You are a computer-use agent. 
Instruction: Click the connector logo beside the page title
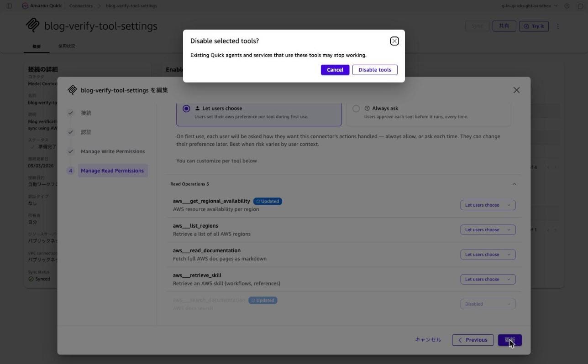point(32,26)
